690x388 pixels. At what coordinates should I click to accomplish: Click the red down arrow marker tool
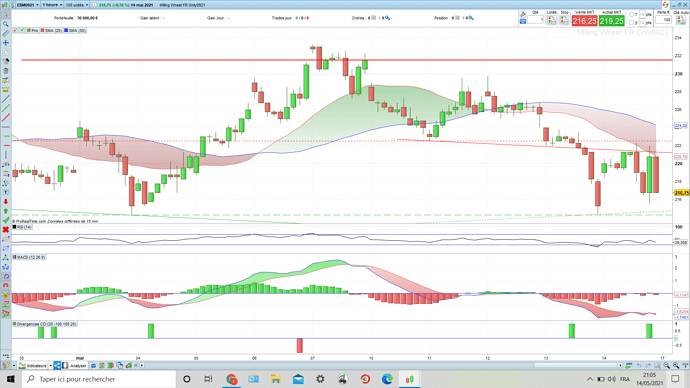coord(6,201)
